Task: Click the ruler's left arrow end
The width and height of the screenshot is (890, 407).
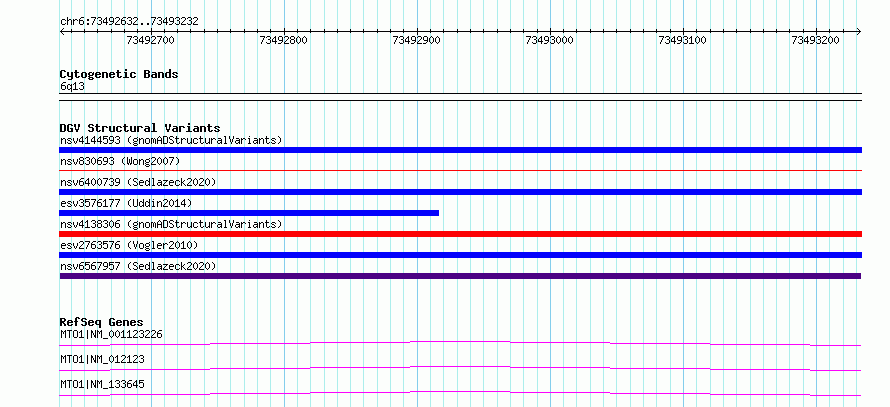Action: (62, 31)
